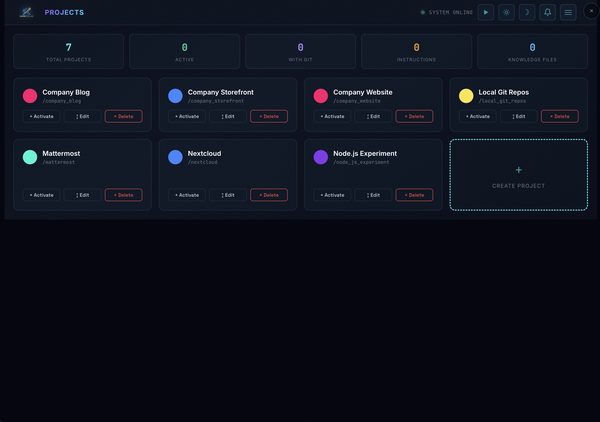Edit the Node.js Experiment project
This screenshot has width=600, height=422.
pos(373,195)
